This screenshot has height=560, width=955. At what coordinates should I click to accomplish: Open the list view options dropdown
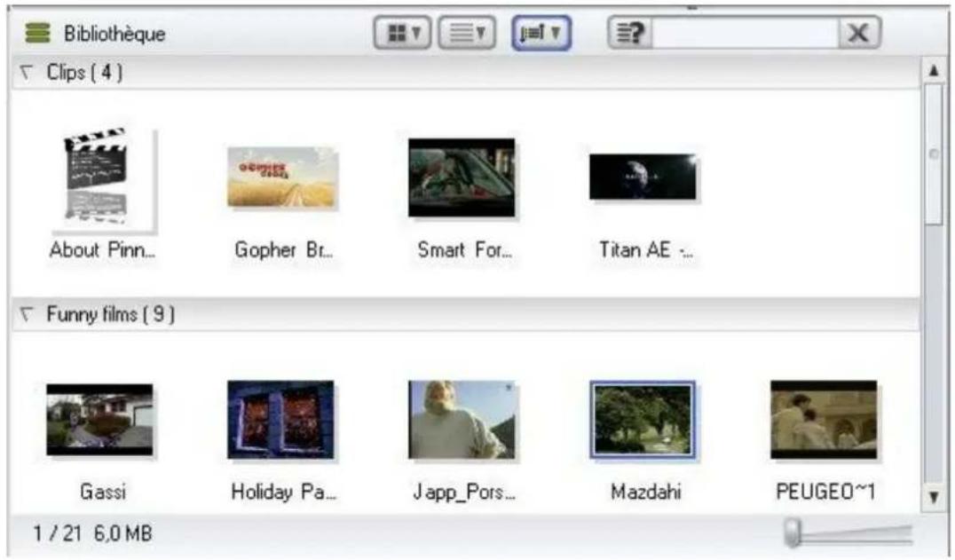tap(467, 33)
